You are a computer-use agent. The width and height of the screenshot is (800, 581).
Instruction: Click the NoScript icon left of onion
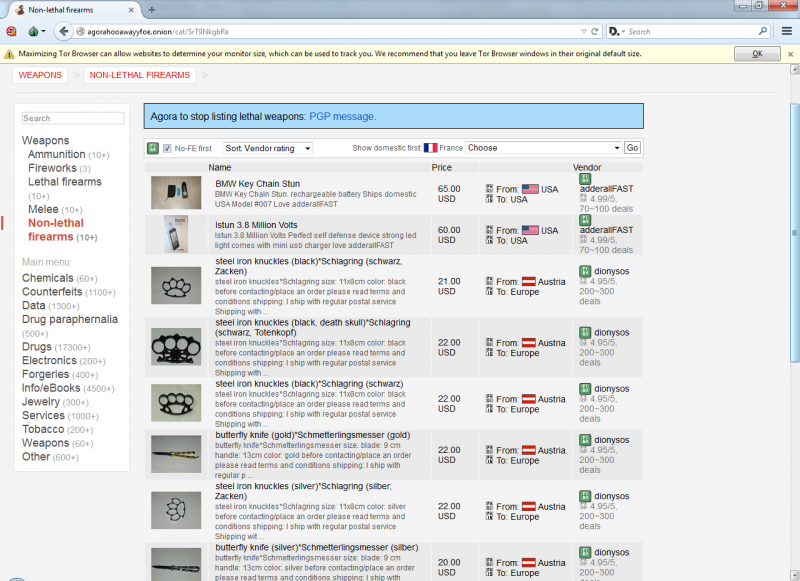[x=12, y=31]
